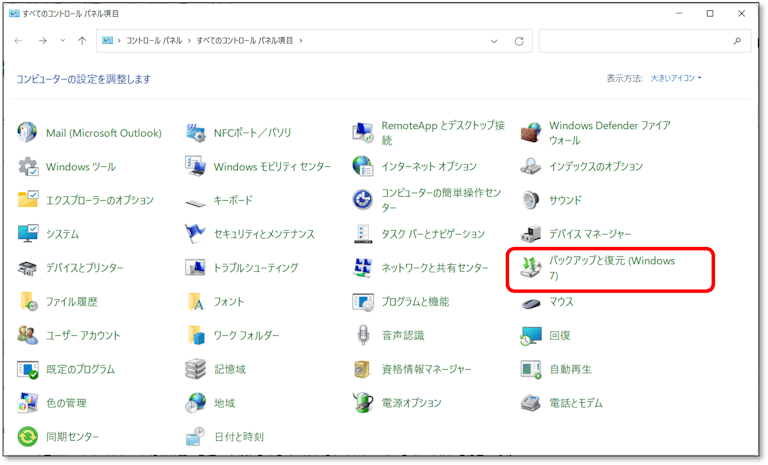Screen dimensions: 768x465
Task: Open 音声認識 microphone icon
Action: point(363,335)
